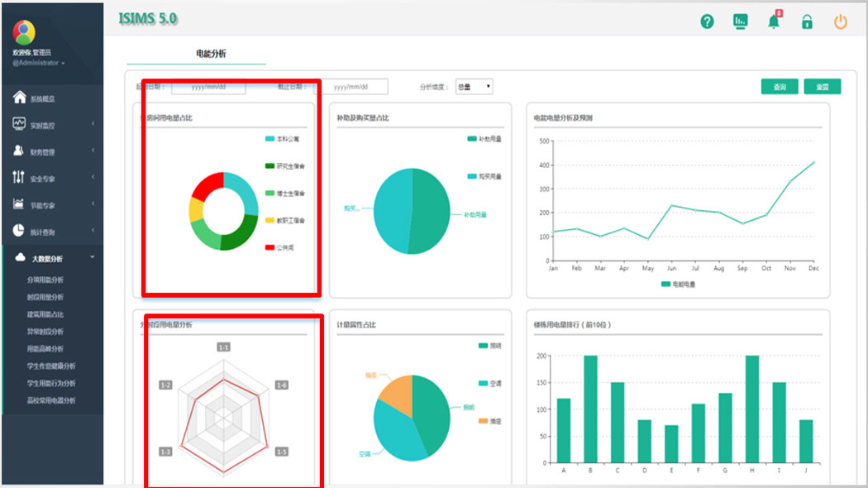Open the notification bell with red badge
The image size is (868, 488).
[774, 21]
